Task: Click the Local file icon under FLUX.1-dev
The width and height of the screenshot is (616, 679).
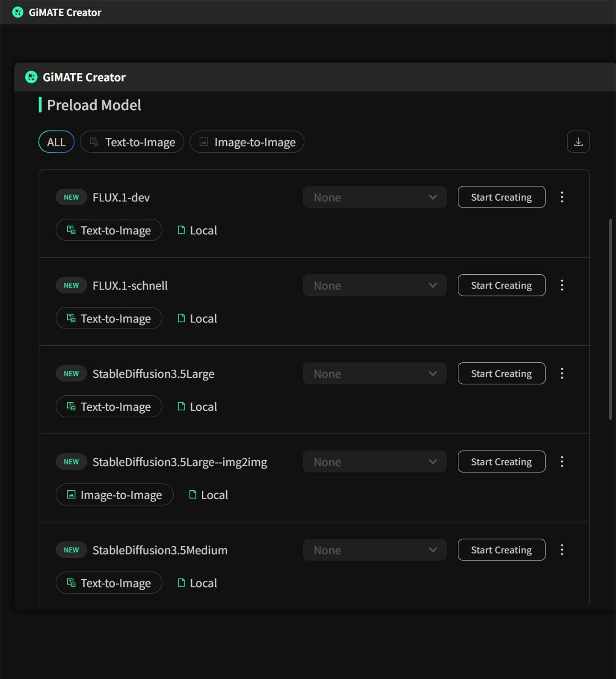Action: (181, 230)
